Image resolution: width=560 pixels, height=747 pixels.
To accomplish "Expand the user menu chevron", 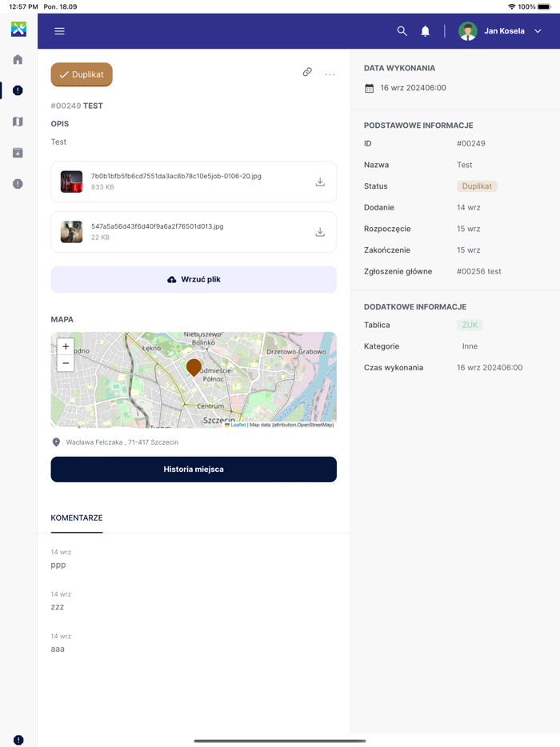I will (538, 31).
